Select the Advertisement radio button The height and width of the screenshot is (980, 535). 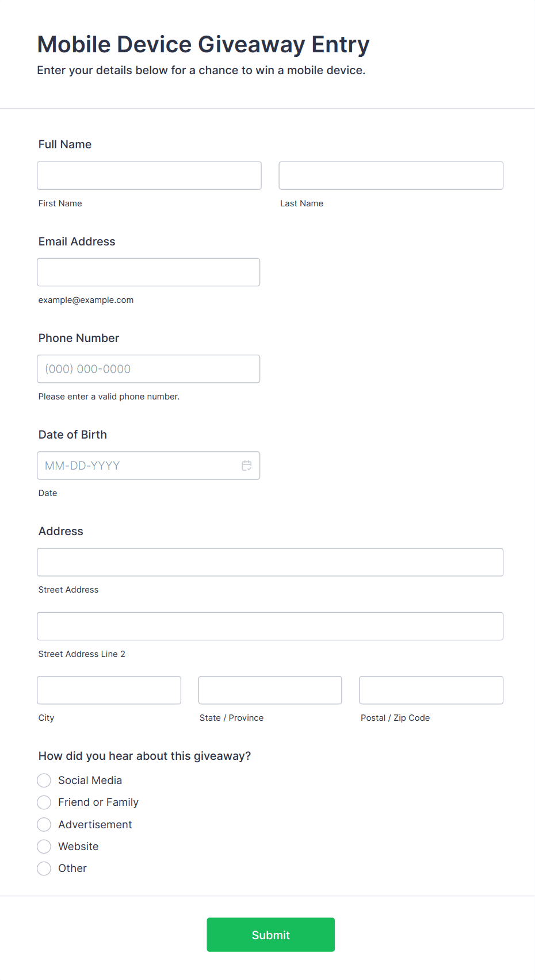44,824
